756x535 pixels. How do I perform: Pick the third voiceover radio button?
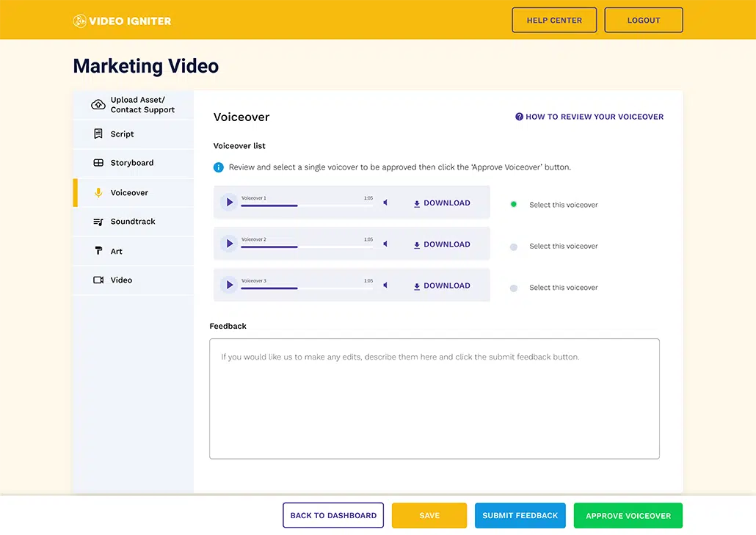point(514,288)
